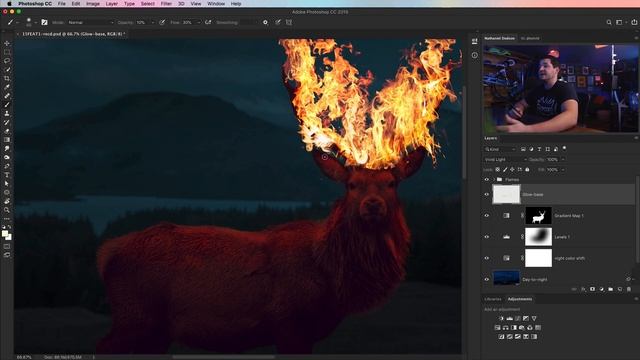Open brush Flow value dropdown
This screenshot has height=360, width=640.
[199, 22]
